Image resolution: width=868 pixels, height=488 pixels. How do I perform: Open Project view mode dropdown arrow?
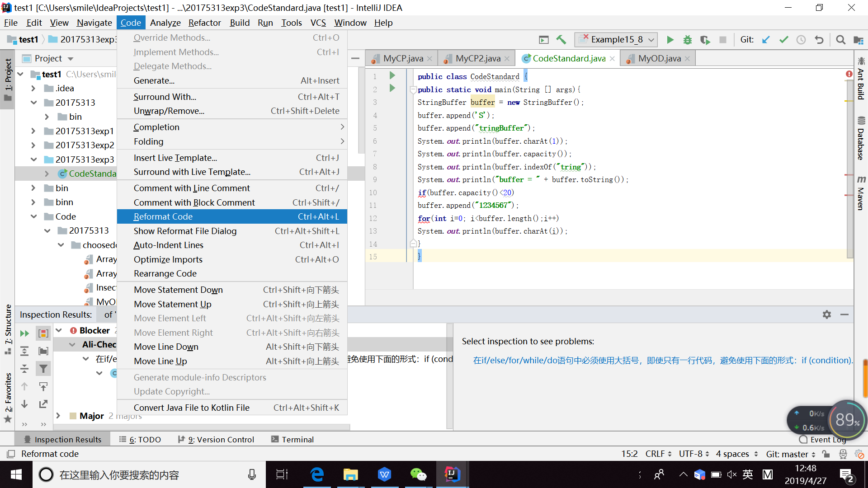[x=70, y=59]
